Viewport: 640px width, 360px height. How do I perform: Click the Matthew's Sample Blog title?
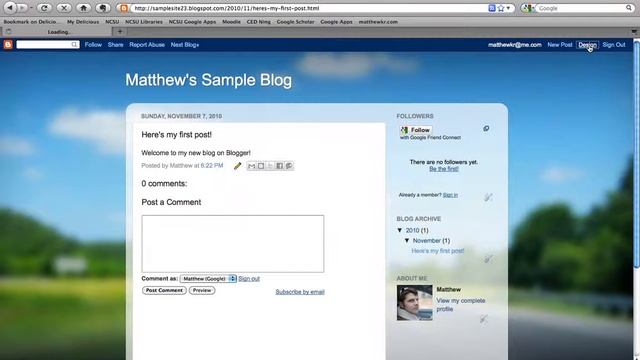[x=209, y=80]
